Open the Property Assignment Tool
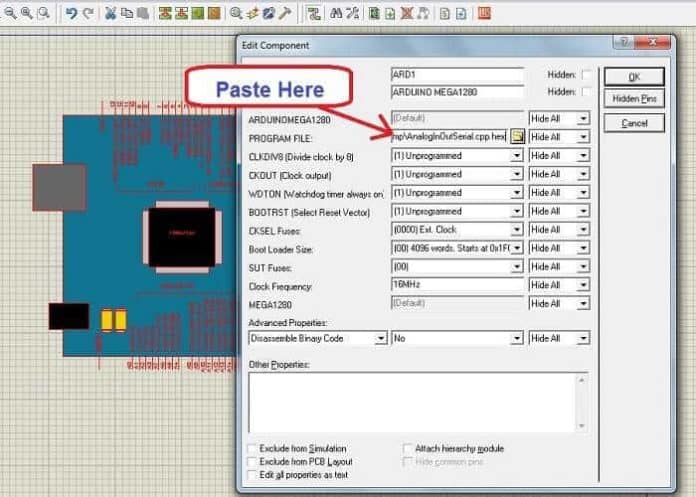Screen dimensions: 696x497 pos(352,13)
